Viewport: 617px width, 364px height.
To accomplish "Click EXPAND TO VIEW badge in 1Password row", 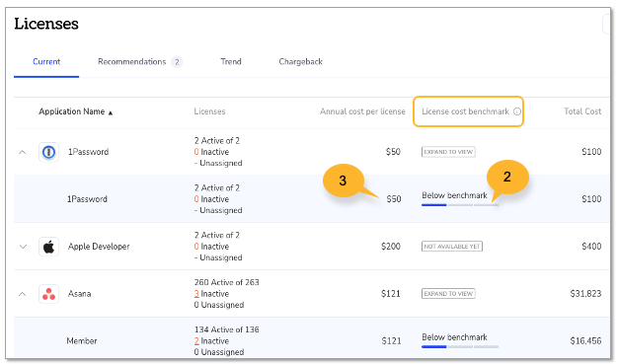I will 448,152.
